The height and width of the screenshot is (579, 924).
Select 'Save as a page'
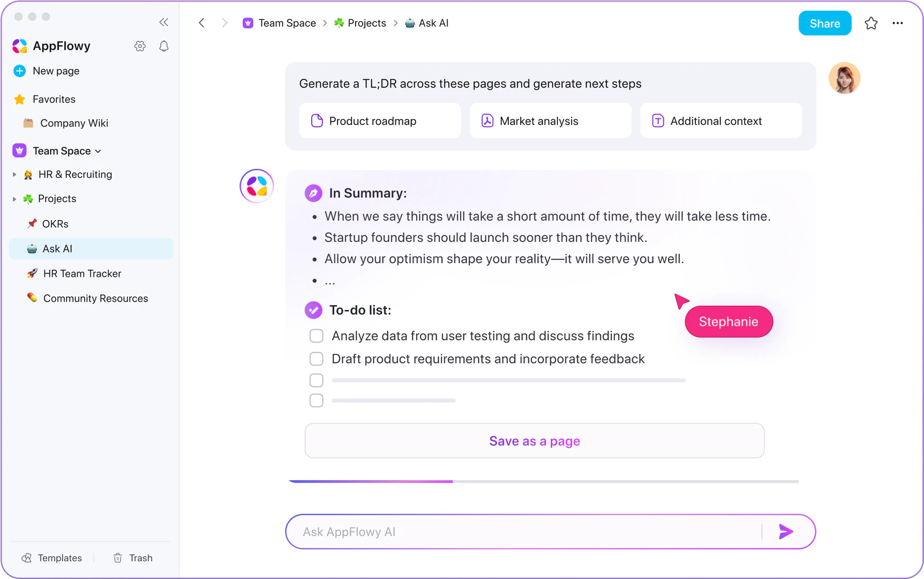534,441
